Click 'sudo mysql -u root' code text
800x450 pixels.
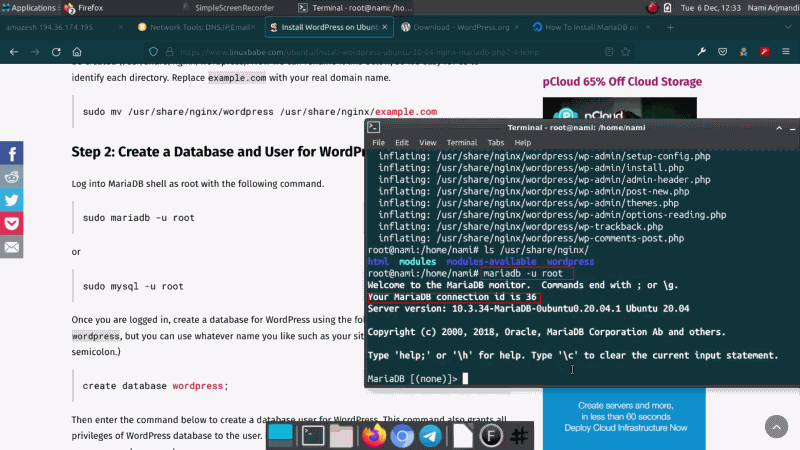point(133,286)
